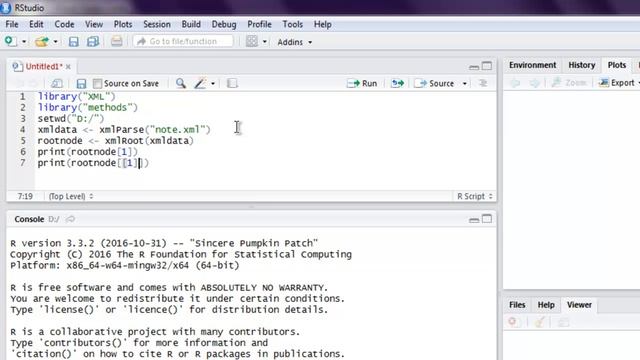Open the Source options dropdown arrow
This screenshot has height=360, width=640.
pyautogui.click(x=464, y=84)
